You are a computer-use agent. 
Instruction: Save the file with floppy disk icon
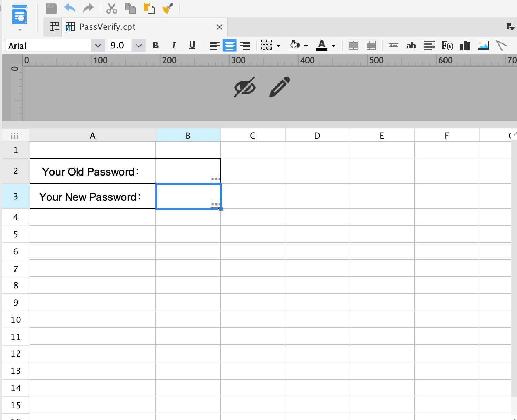[51, 8]
